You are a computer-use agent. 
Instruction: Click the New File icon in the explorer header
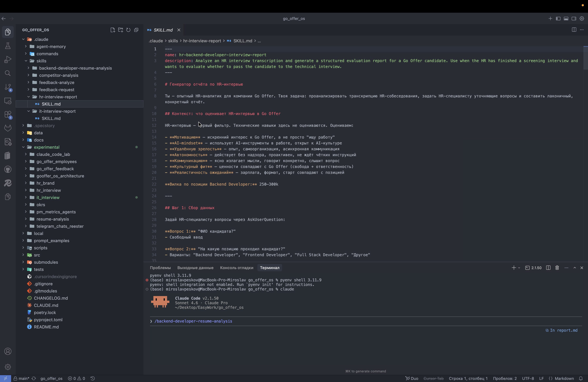click(113, 30)
